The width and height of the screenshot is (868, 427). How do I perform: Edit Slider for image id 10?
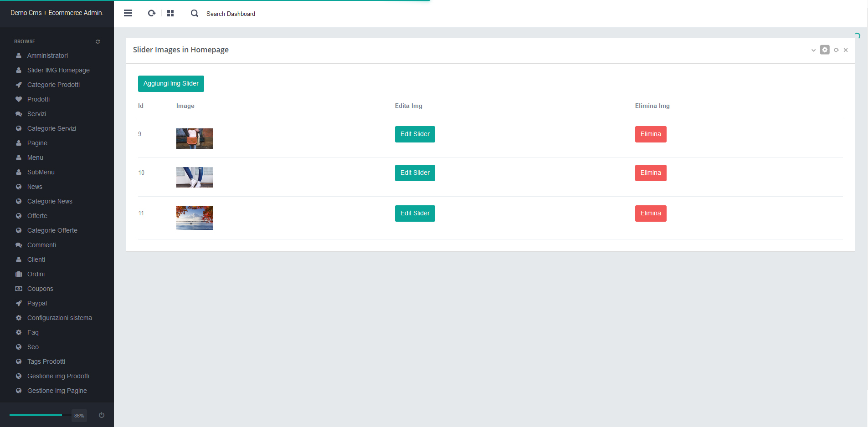coord(415,173)
